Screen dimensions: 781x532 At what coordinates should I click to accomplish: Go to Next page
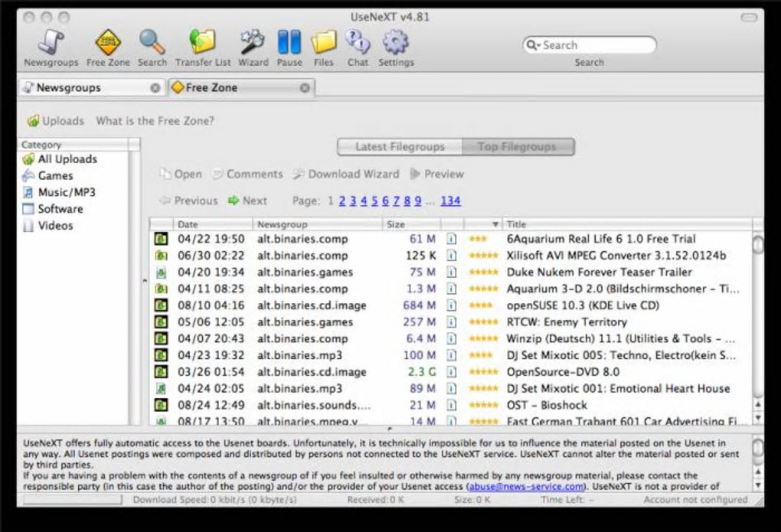coord(247,201)
